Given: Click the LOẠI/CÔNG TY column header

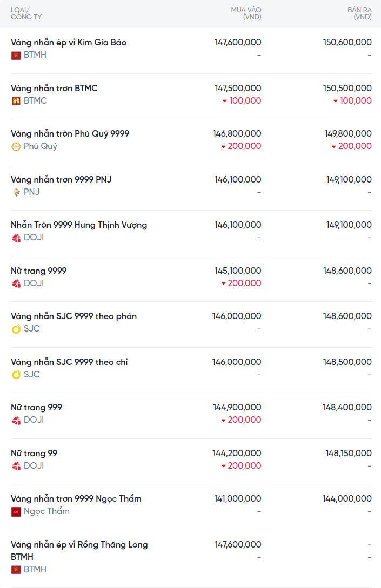Looking at the screenshot, I should [x=26, y=13].
